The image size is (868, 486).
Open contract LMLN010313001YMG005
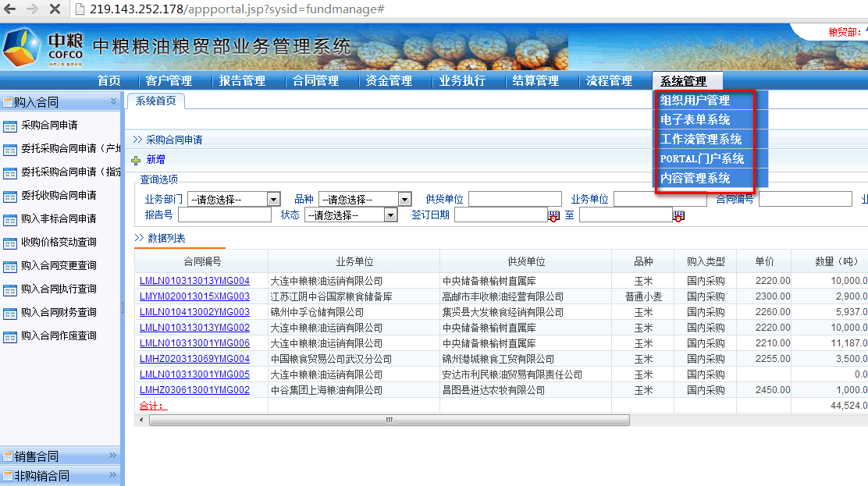(x=195, y=374)
